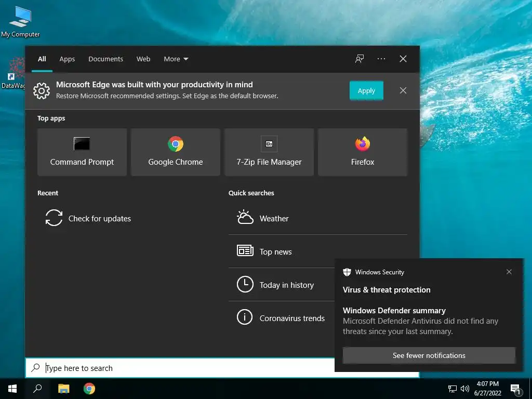Click the Top news newspaper icon
This screenshot has height=399, width=532.
[x=245, y=251]
